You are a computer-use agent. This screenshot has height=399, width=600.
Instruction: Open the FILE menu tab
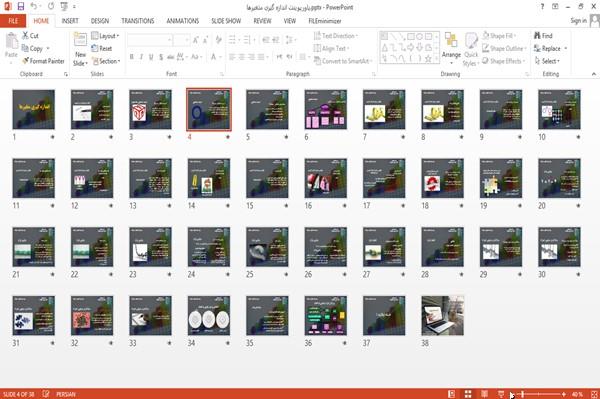[13, 21]
